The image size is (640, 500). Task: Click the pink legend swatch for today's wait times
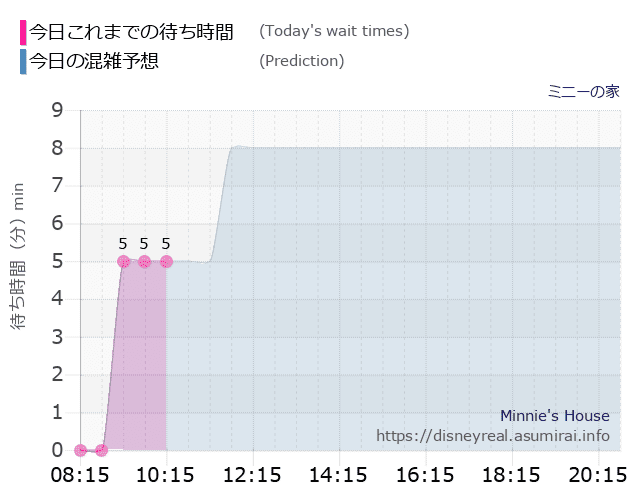coord(23,33)
